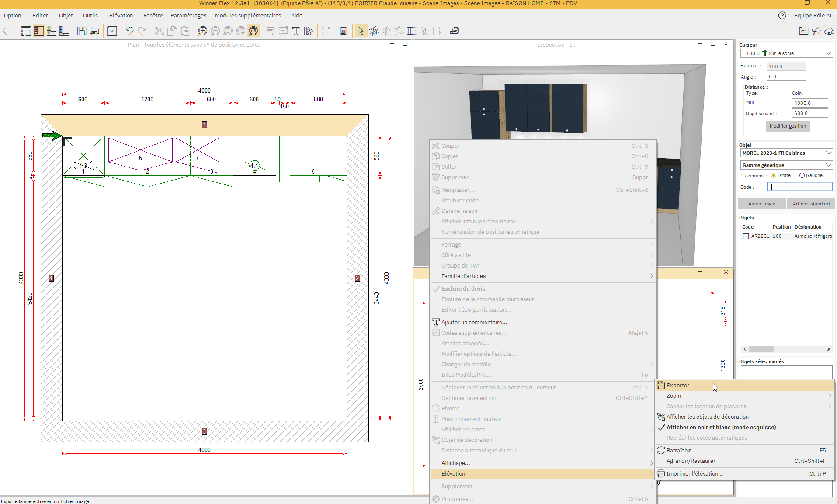The width and height of the screenshot is (837, 504).
Task: Open the calculator icon in toolbar
Action: coord(344,31)
